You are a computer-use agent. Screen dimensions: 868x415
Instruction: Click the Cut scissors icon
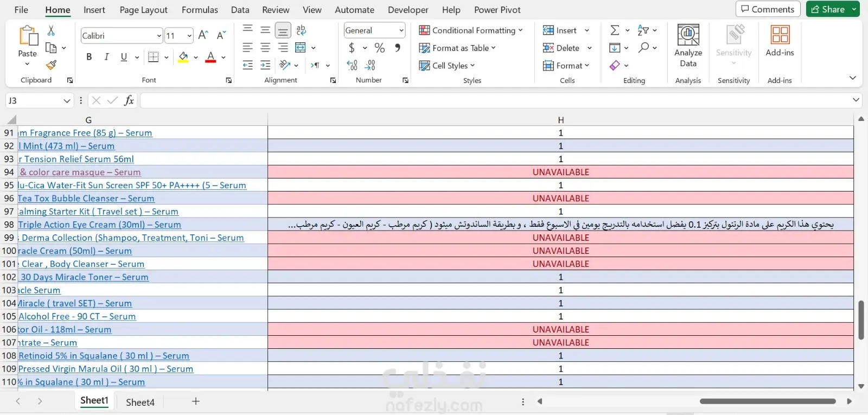click(51, 30)
